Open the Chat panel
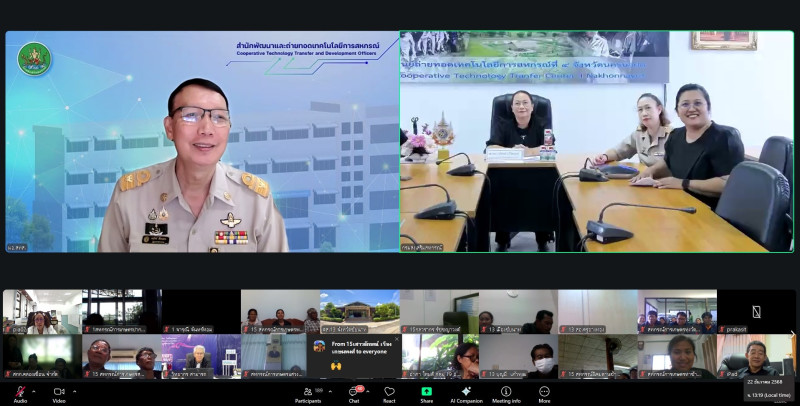The image size is (800, 406). tap(354, 392)
